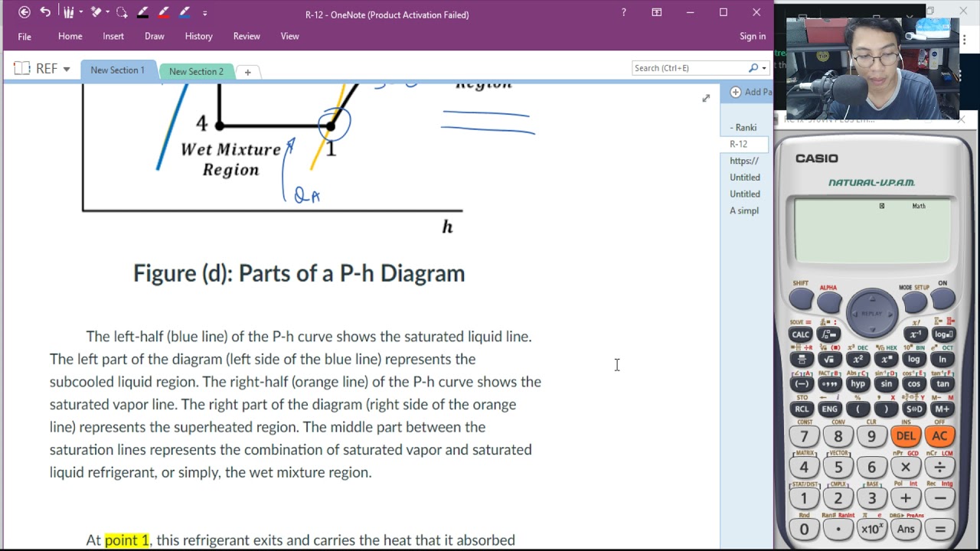
Task: Switch to New Section 2 tab
Action: pos(196,71)
